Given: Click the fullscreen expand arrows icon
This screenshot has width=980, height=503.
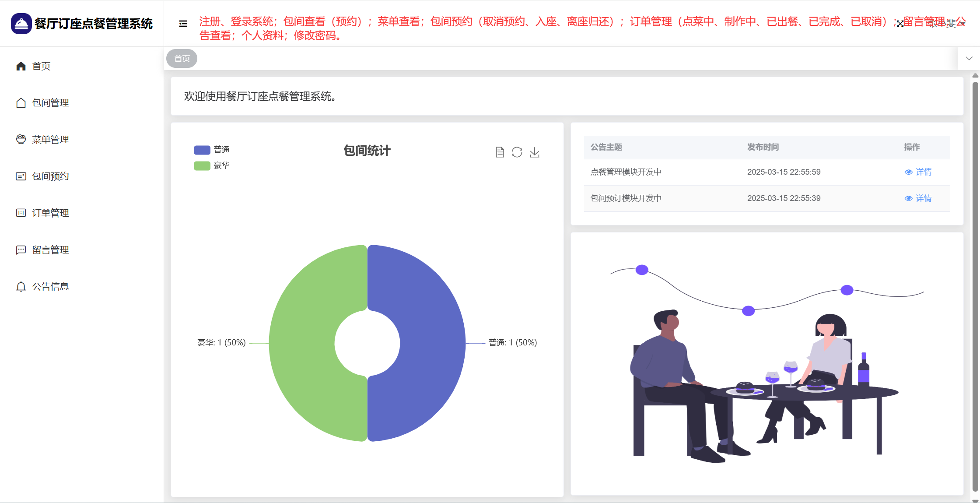Looking at the screenshot, I should pos(900,24).
